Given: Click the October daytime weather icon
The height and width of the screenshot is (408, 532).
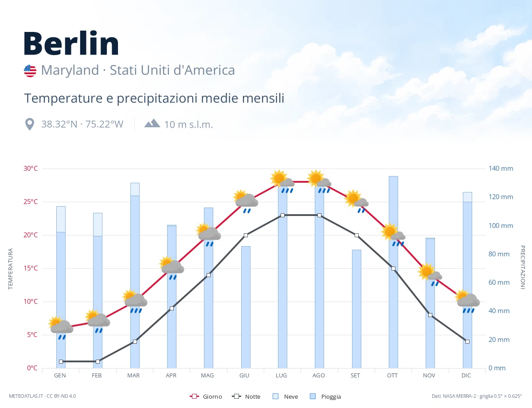Looking at the screenshot, I should [x=393, y=235].
